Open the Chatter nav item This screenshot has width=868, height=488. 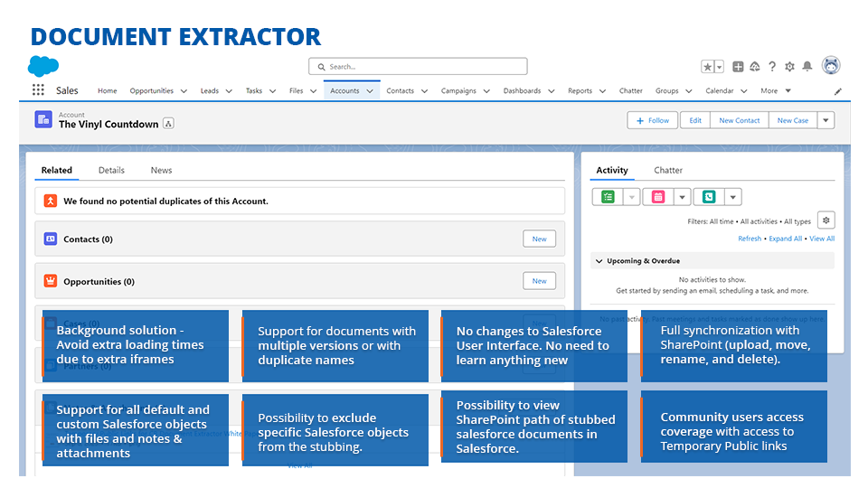click(631, 90)
